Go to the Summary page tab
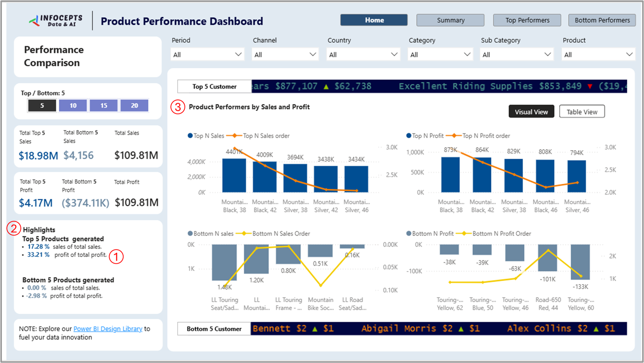This screenshot has height=363, width=644. [450, 20]
